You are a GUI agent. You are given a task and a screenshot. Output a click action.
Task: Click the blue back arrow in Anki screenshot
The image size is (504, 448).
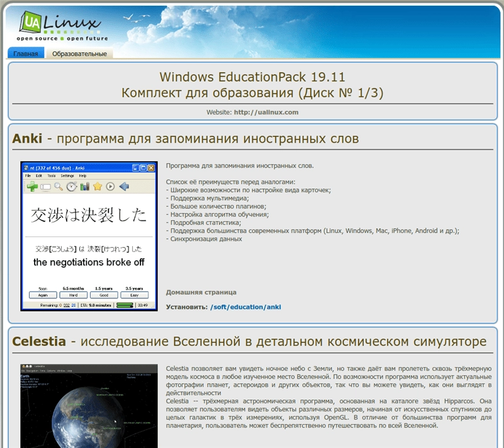coord(123,187)
